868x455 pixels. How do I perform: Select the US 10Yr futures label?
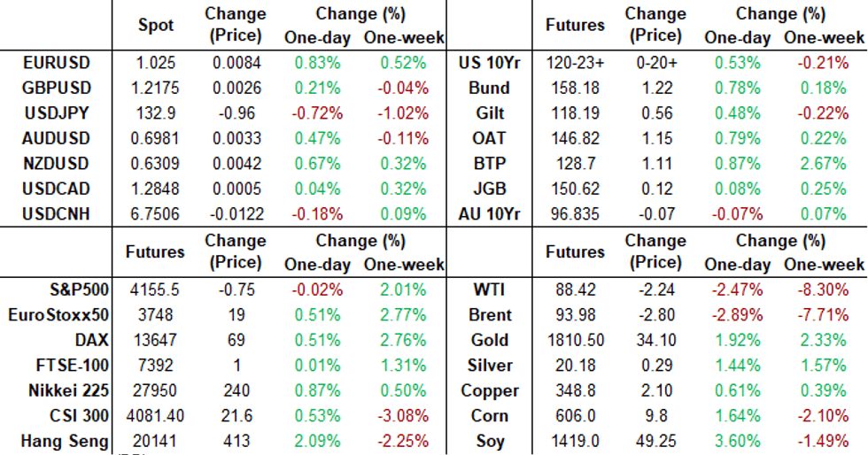point(484,63)
